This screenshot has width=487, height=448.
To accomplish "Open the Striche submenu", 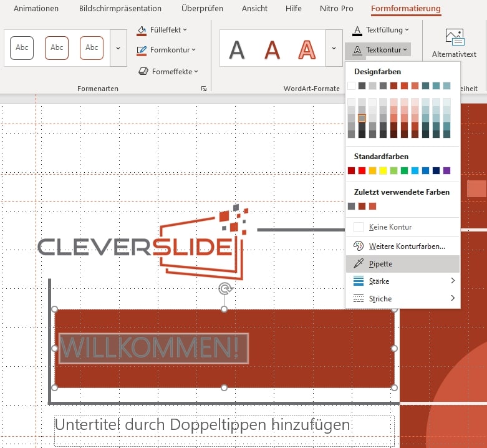I will [x=403, y=299].
